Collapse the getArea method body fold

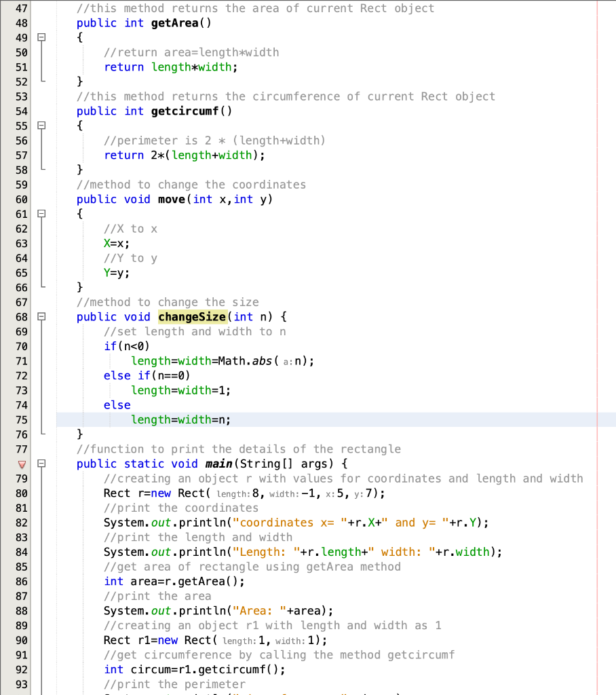[x=42, y=38]
